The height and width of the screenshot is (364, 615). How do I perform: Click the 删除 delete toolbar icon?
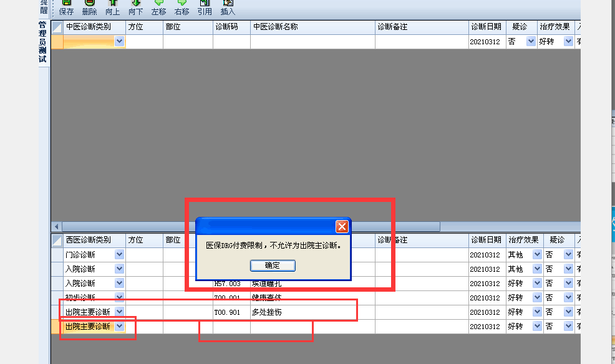tap(89, 7)
